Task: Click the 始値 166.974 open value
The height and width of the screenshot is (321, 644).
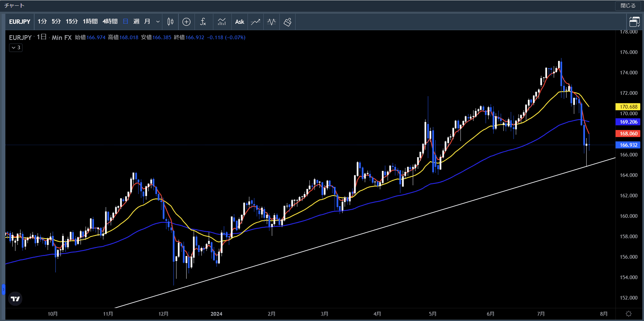Action: tap(90, 38)
